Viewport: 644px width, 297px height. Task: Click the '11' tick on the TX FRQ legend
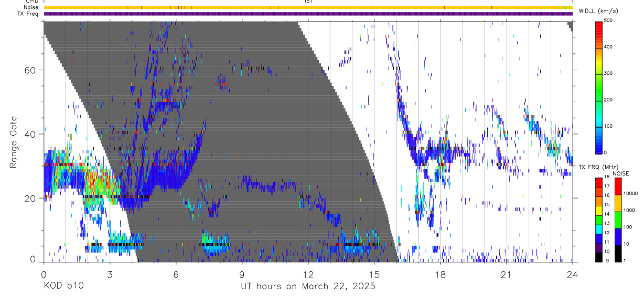(608, 243)
